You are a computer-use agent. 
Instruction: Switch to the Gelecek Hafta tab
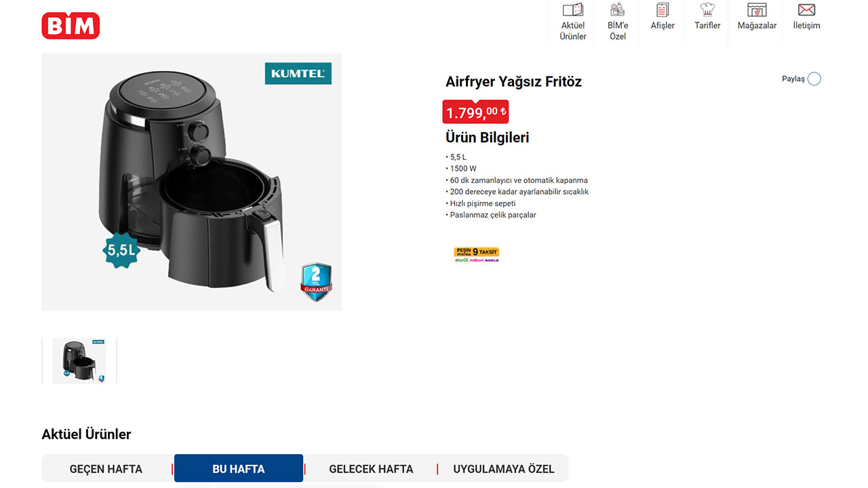tap(371, 469)
